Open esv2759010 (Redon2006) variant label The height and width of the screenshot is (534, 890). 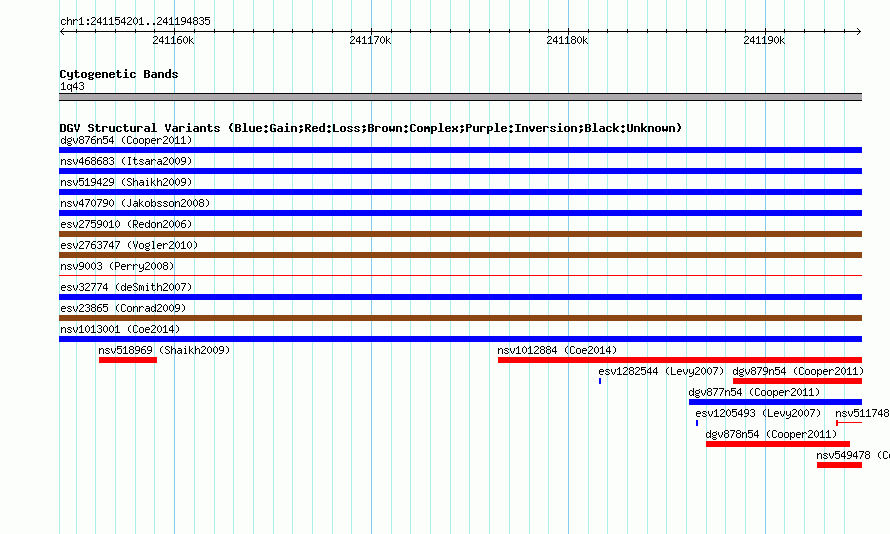point(126,224)
